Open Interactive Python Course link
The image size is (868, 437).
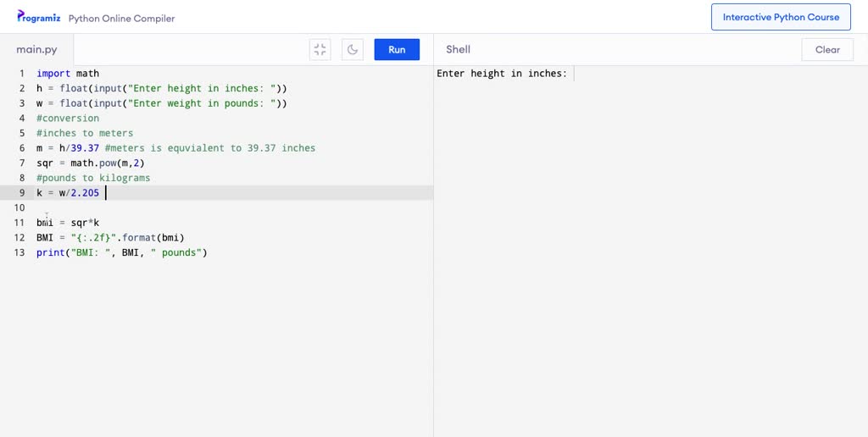coord(781,17)
